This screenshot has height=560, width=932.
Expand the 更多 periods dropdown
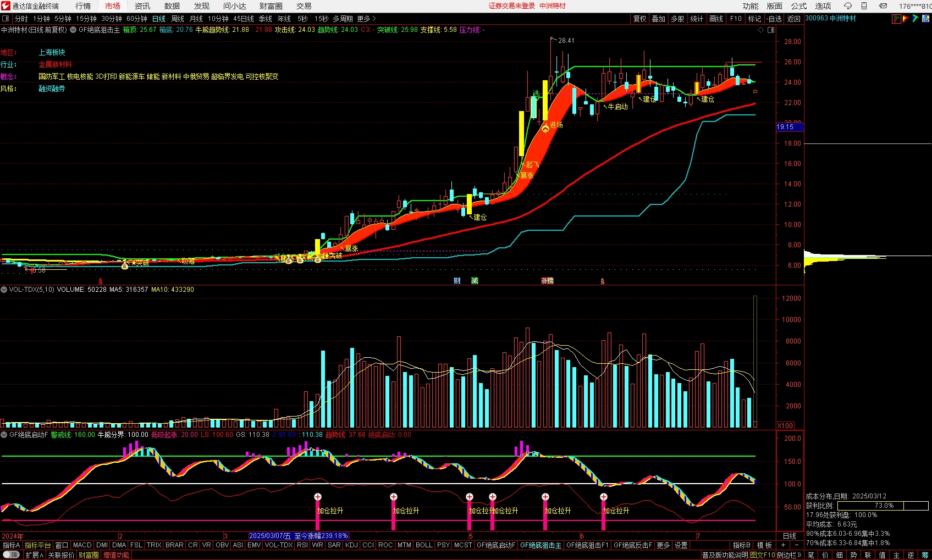366,19
